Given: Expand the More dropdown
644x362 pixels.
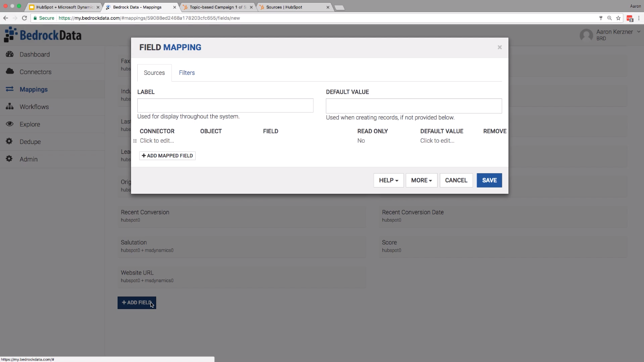Looking at the screenshot, I should click(421, 180).
